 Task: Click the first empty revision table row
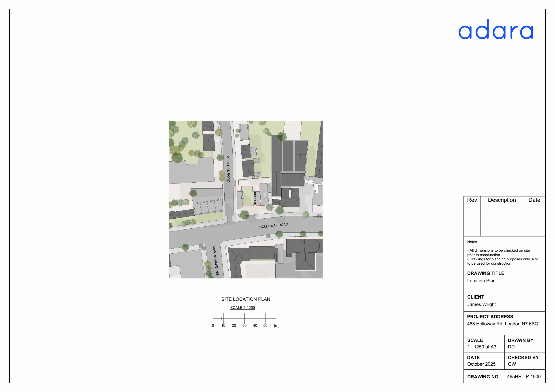coord(502,208)
